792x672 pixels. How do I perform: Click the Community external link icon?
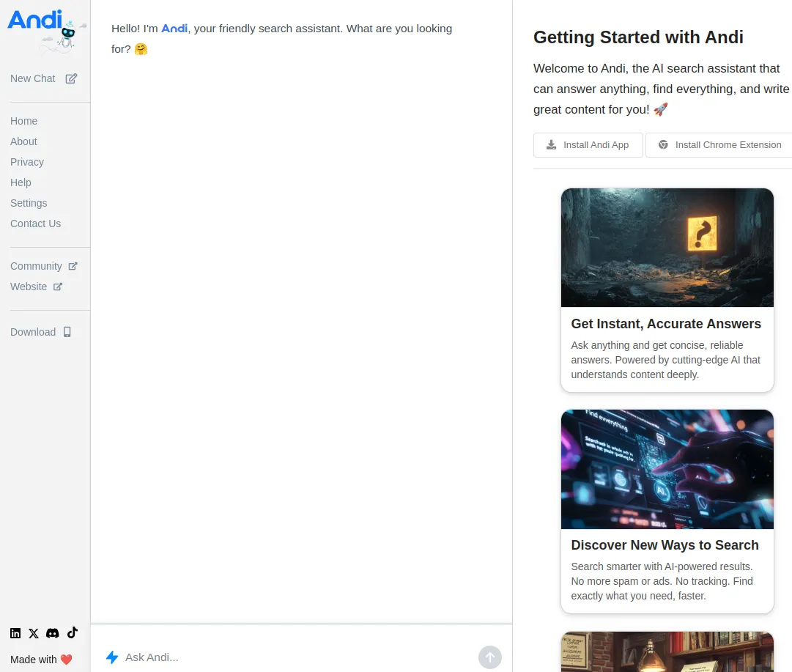[72, 266]
